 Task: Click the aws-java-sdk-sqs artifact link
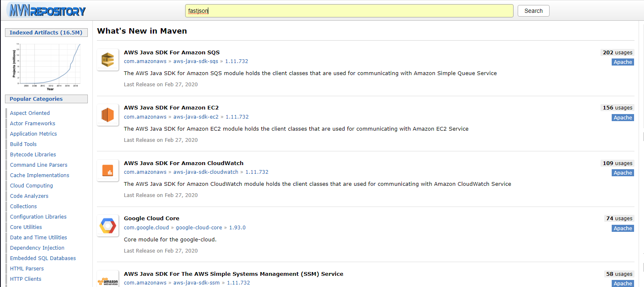[196, 61]
